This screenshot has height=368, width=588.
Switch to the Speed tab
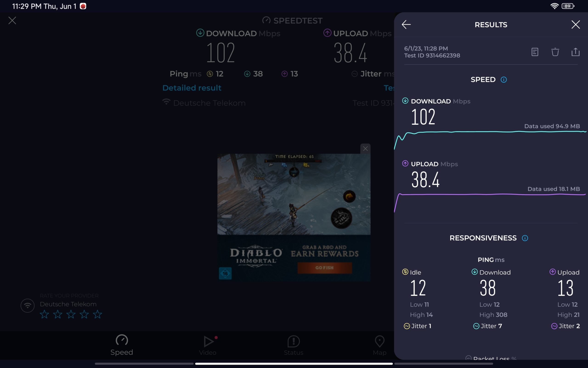click(x=122, y=345)
